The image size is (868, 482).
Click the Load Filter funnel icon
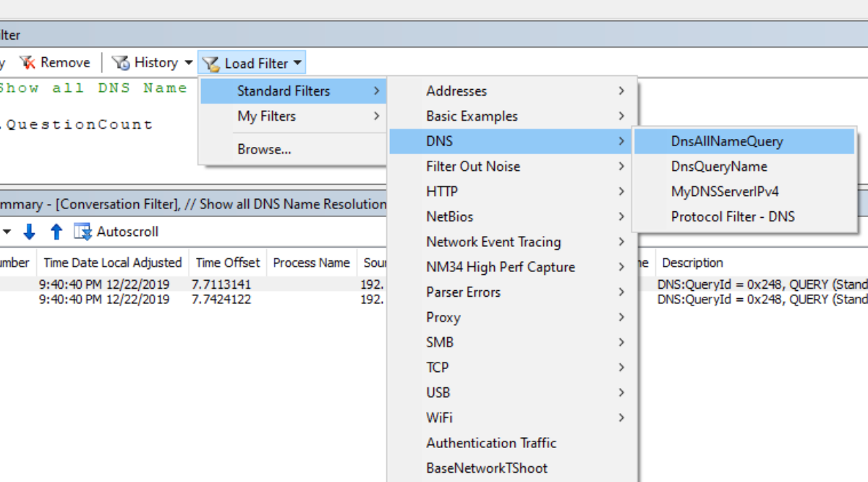(x=210, y=64)
